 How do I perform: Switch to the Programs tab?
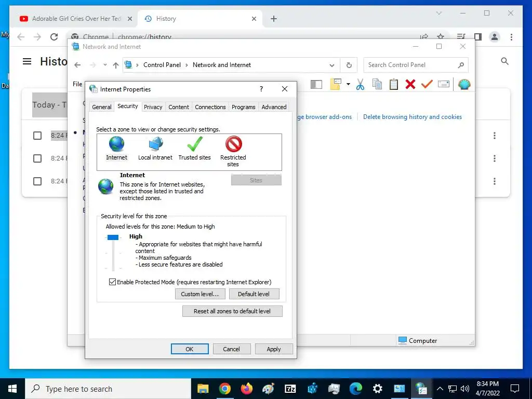[x=244, y=107]
